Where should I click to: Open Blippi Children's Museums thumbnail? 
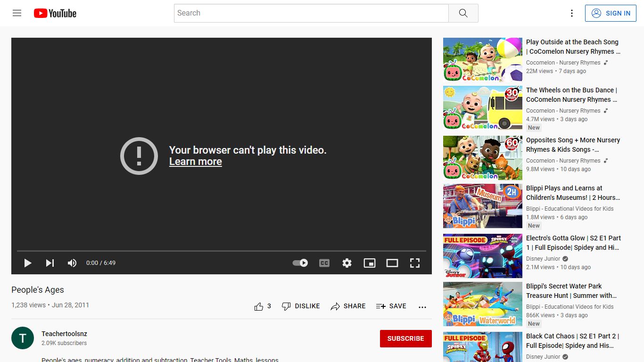[483, 206]
